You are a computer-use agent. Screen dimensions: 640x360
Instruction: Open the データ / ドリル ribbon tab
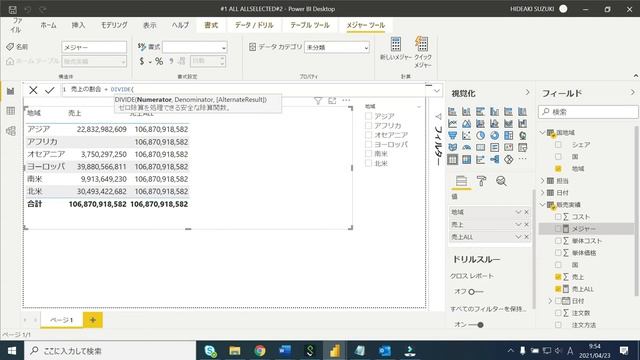(x=254, y=25)
